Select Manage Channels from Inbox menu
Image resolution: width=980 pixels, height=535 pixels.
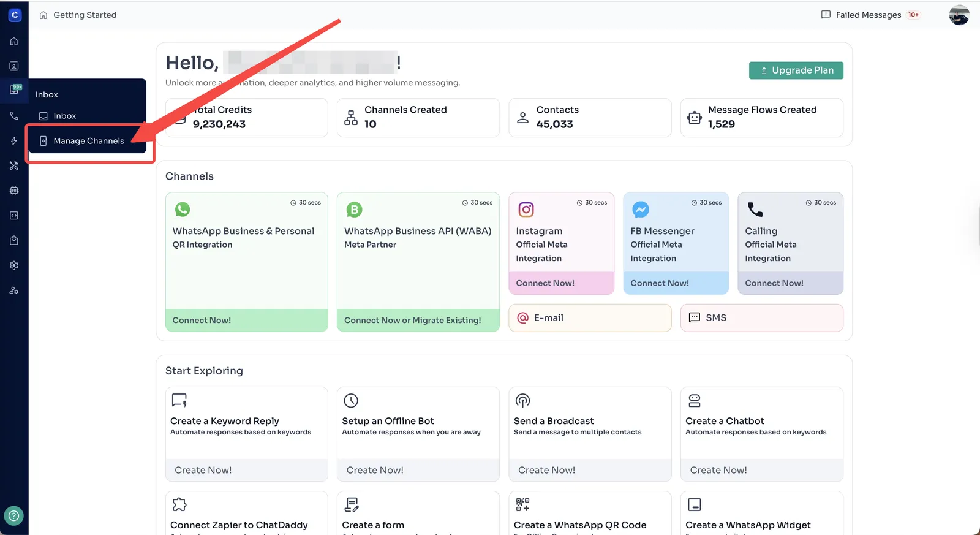pos(88,141)
